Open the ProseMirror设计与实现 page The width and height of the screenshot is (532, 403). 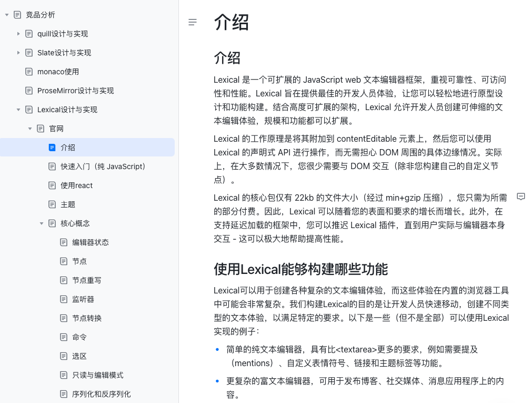[x=75, y=91]
